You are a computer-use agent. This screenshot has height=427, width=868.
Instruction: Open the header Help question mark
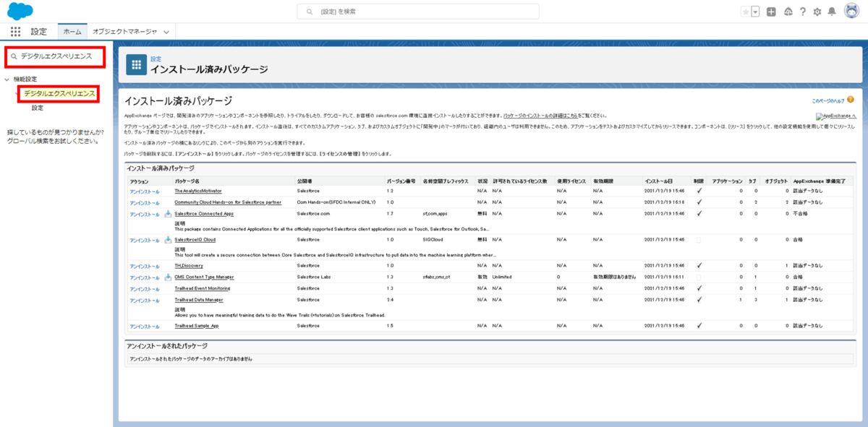802,12
